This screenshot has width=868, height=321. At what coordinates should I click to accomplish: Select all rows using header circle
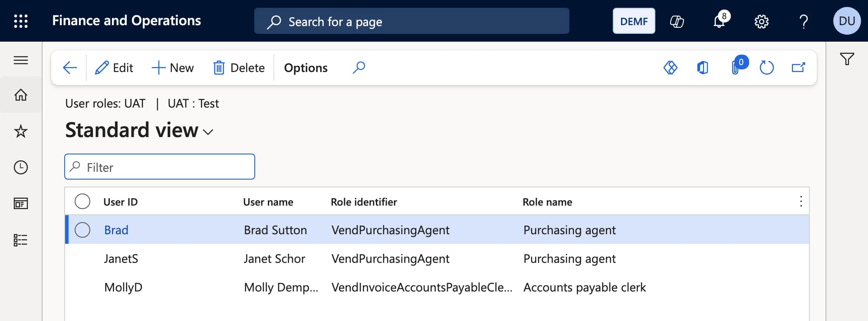[82, 201]
